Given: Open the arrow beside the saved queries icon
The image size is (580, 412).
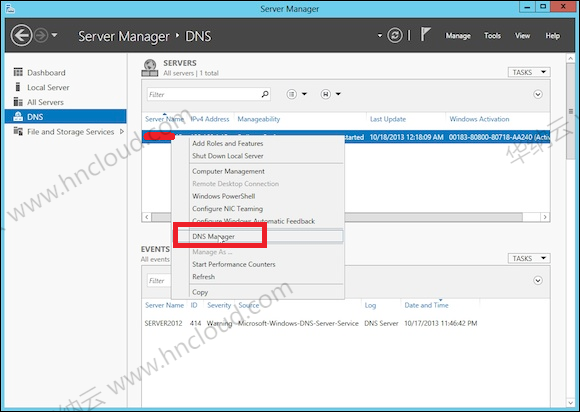Looking at the screenshot, I should (338, 94).
